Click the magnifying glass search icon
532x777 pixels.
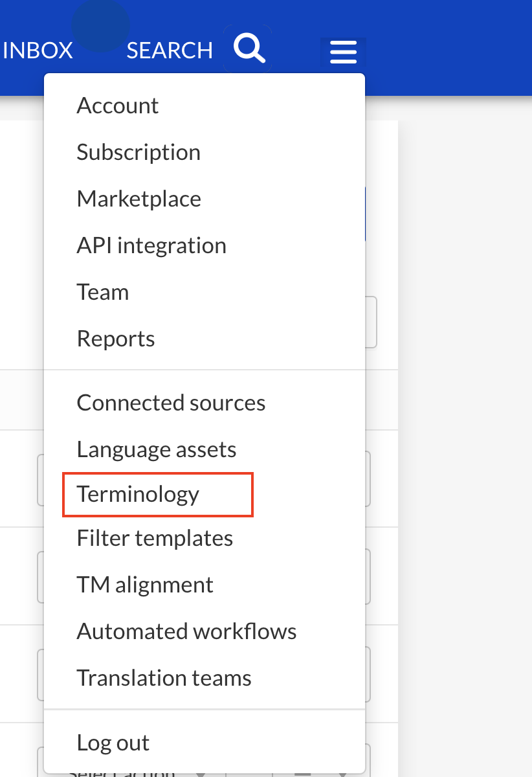248,48
